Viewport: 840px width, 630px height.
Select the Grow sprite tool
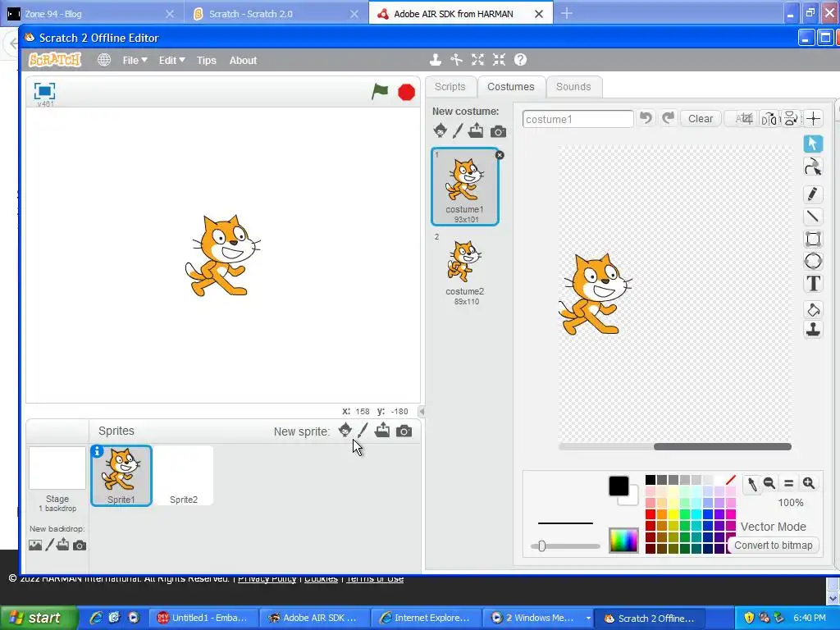pyautogui.click(x=478, y=60)
